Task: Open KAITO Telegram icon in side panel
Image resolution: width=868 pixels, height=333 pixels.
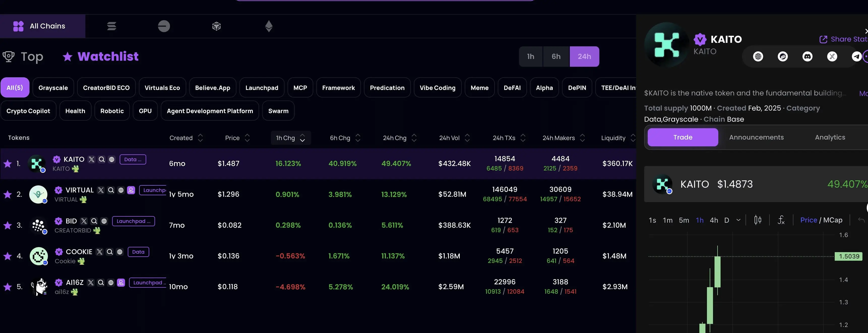Action: pyautogui.click(x=857, y=56)
